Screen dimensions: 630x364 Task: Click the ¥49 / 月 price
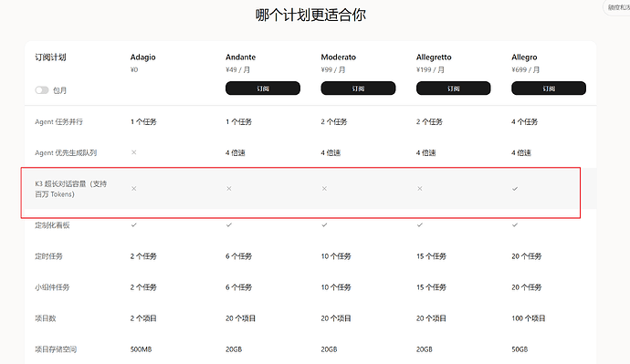[x=238, y=70]
